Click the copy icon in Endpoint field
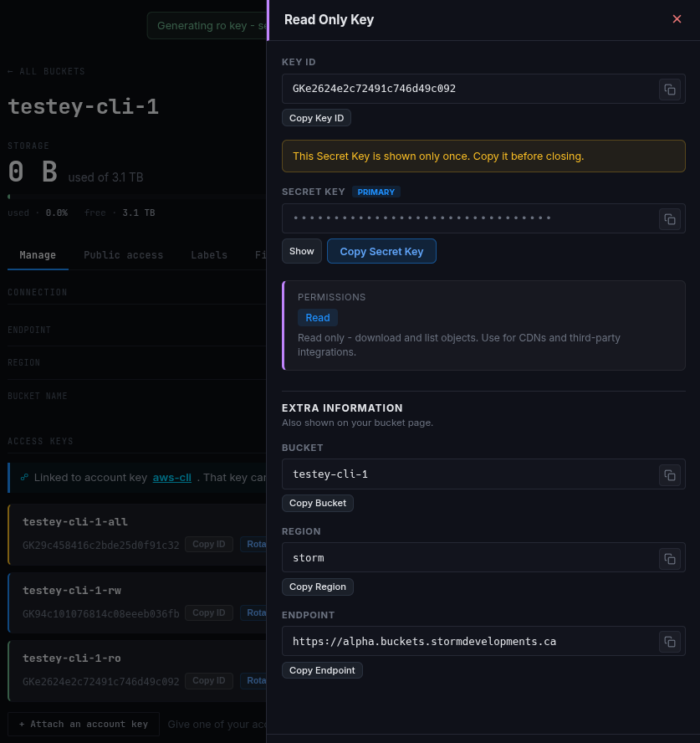Image resolution: width=700 pixels, height=743 pixels. [669, 642]
